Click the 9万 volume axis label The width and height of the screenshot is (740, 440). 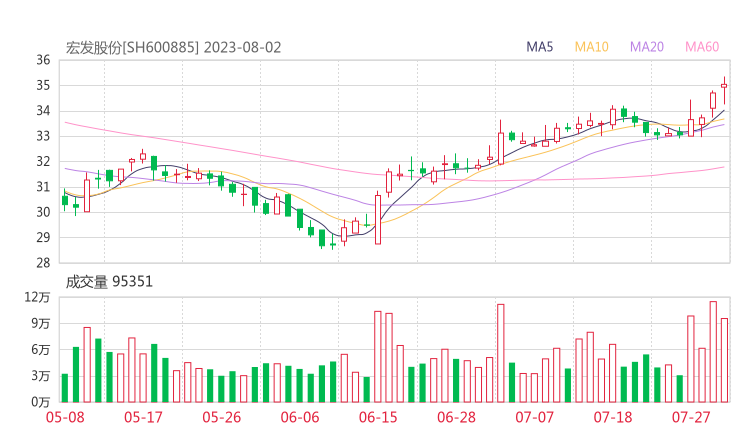(41, 324)
